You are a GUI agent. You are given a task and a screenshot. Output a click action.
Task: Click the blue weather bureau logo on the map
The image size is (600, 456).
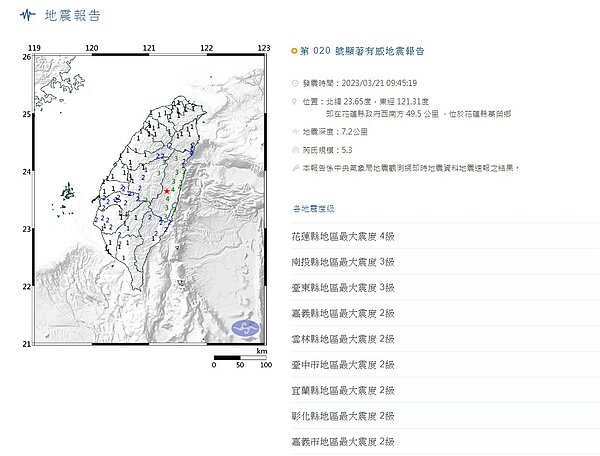[245, 328]
